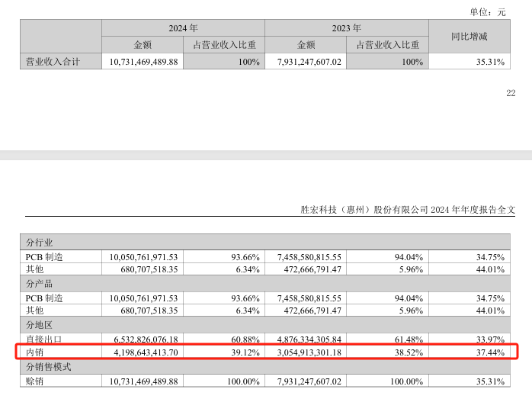Click the 同比增减 column header
This screenshot has width=532, height=399.
click(470, 37)
